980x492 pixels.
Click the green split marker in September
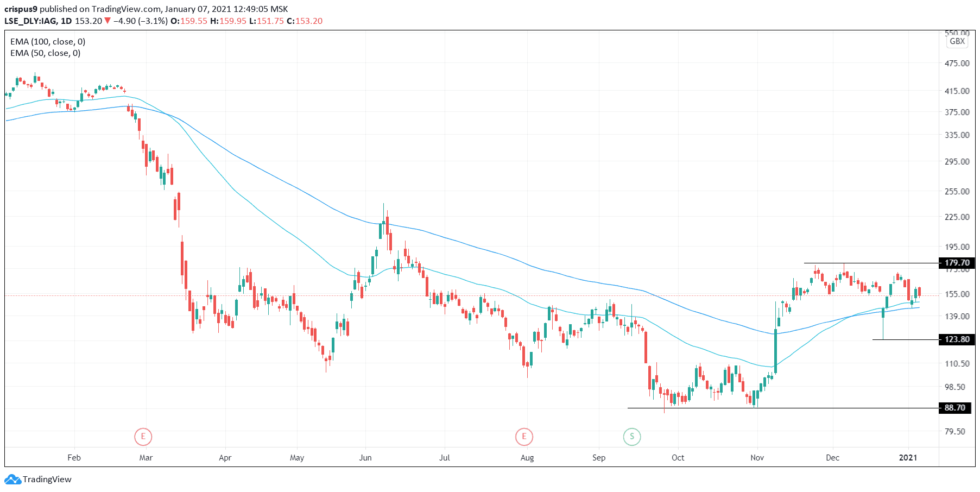coord(631,436)
